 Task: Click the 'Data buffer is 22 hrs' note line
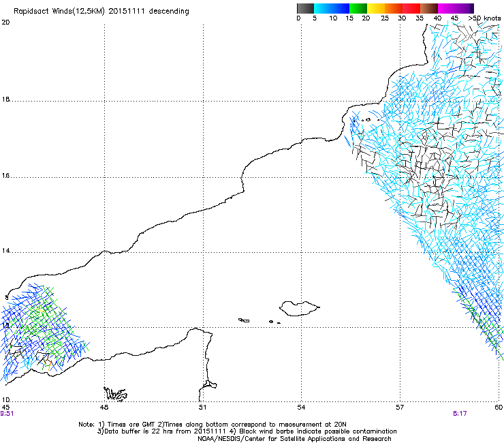pyautogui.click(x=247, y=431)
